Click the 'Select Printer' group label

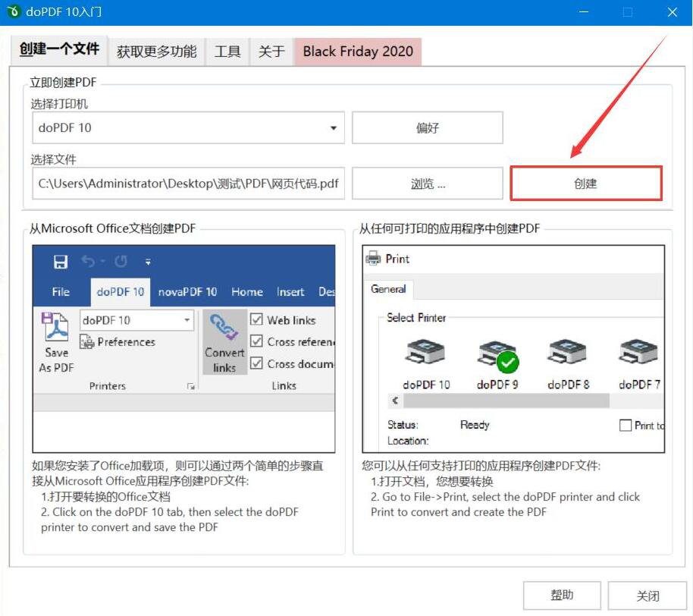coord(416,318)
